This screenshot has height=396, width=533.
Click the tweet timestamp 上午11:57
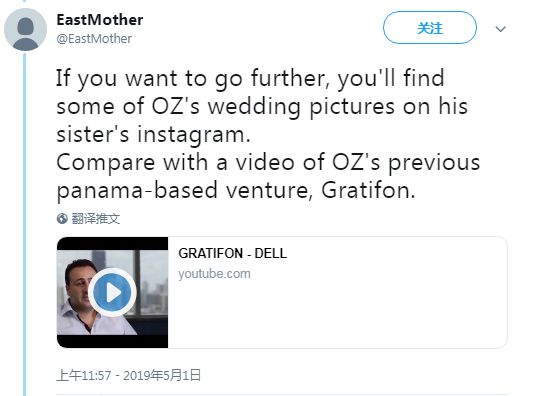(84, 376)
